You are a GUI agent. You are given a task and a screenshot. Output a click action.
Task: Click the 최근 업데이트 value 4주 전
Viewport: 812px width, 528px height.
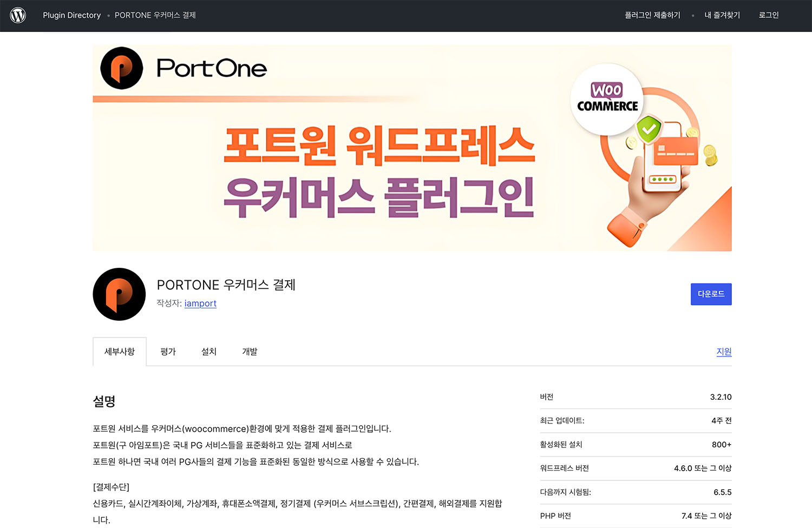tap(722, 421)
